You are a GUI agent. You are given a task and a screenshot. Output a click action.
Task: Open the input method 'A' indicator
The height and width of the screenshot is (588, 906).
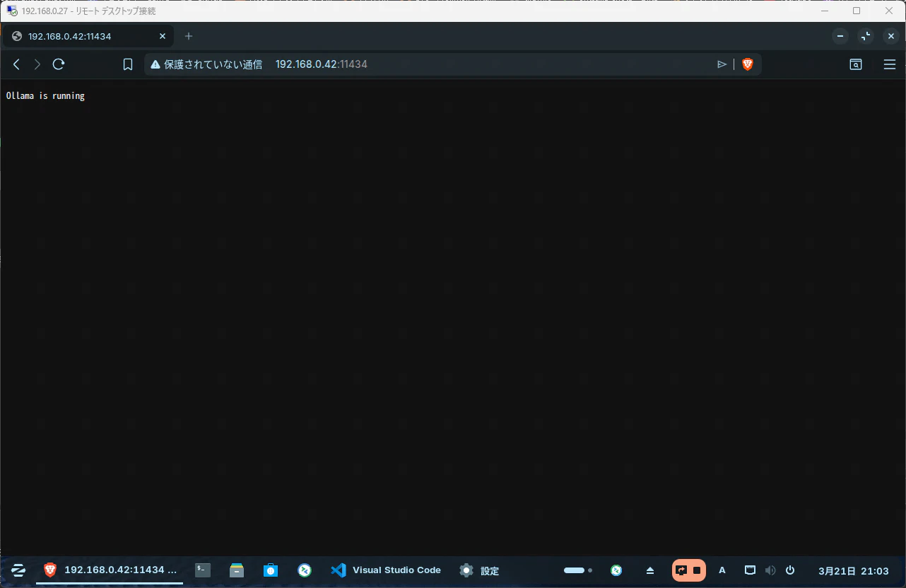pyautogui.click(x=722, y=570)
